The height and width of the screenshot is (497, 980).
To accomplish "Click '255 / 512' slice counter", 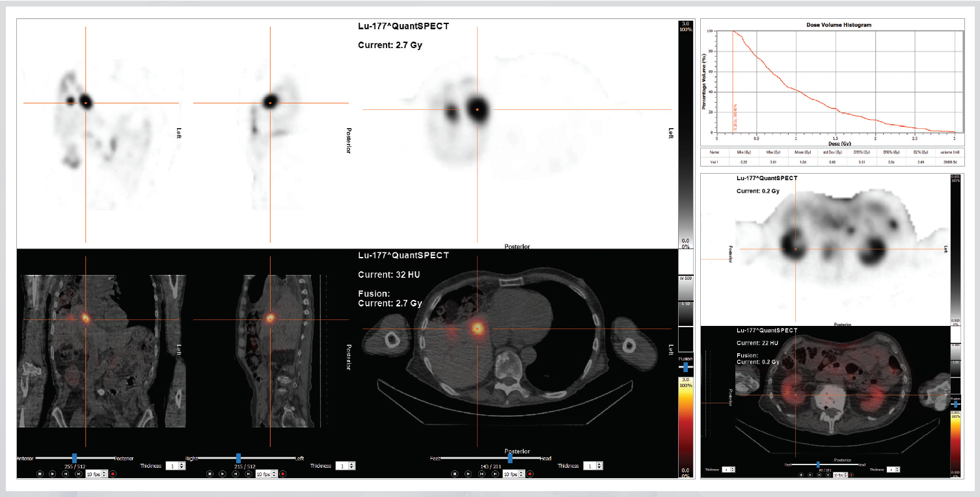I will coord(75,466).
